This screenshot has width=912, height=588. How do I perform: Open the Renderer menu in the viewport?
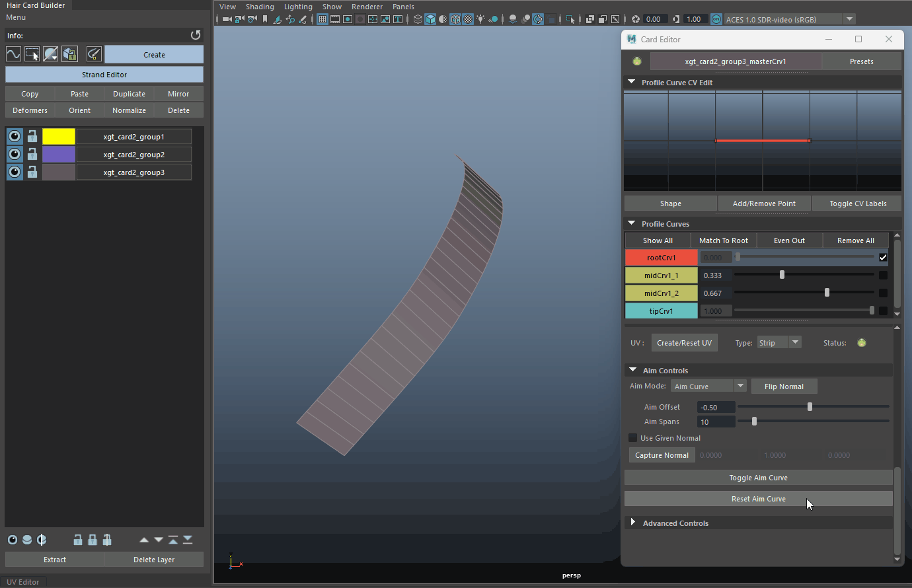coord(367,7)
